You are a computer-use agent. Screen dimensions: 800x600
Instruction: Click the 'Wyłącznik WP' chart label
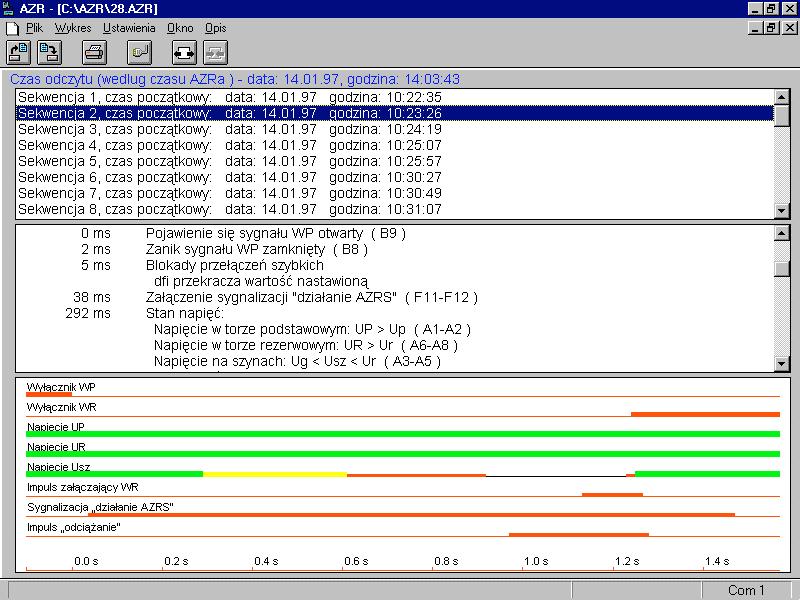pyautogui.click(x=61, y=387)
